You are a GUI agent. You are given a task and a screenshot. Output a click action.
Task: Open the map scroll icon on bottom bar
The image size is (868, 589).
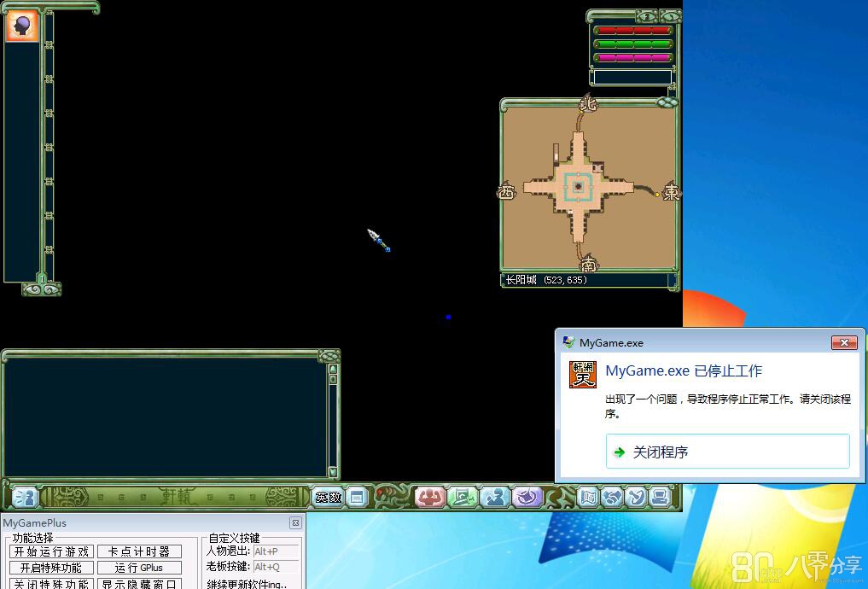588,497
